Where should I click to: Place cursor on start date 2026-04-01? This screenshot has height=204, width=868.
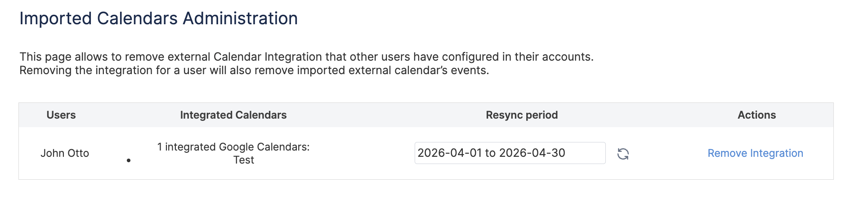(450, 153)
